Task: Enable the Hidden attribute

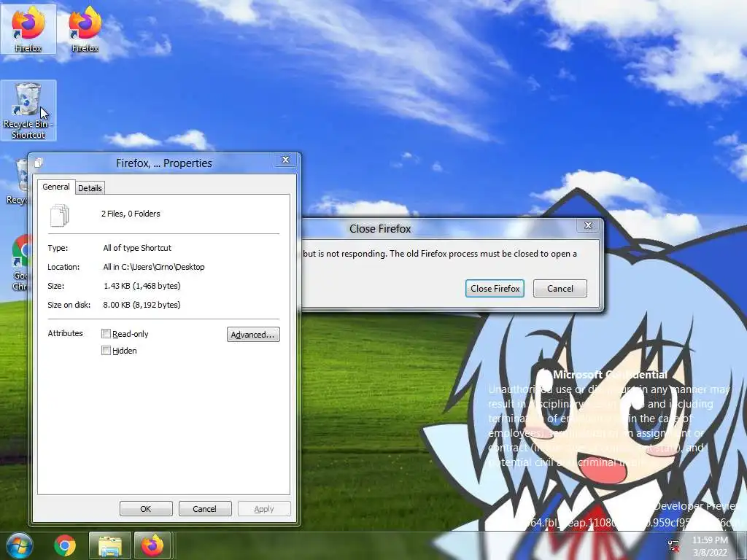Action: tap(106, 351)
